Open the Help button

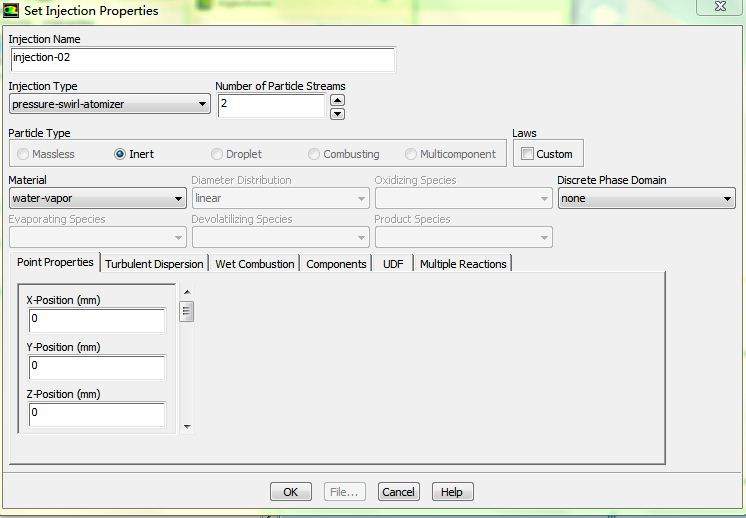coord(452,492)
